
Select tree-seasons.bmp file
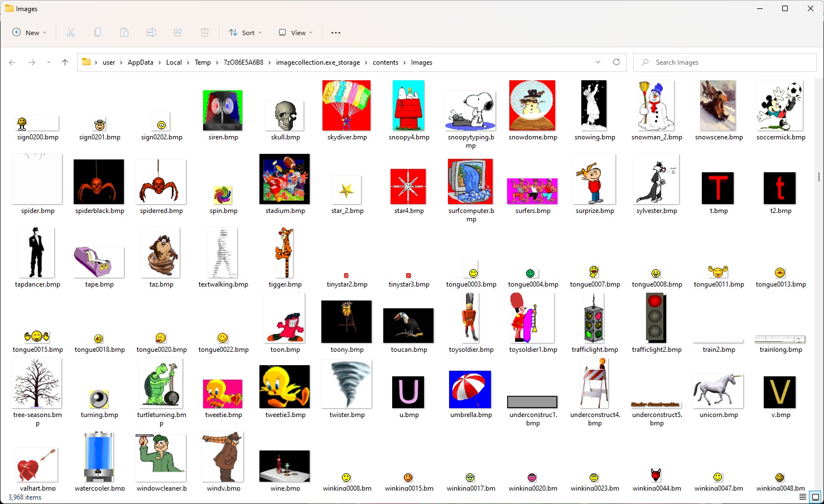pos(36,383)
